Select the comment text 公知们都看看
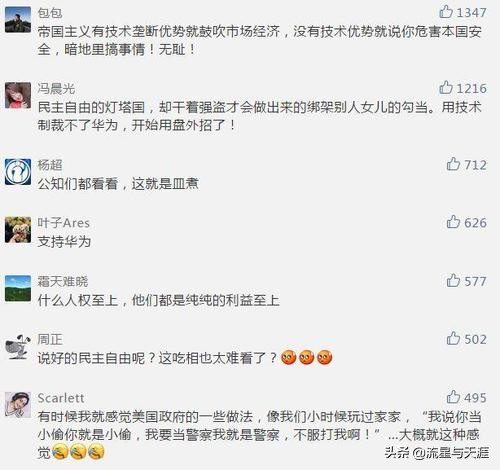The height and width of the screenshot is (470, 500). (77, 184)
